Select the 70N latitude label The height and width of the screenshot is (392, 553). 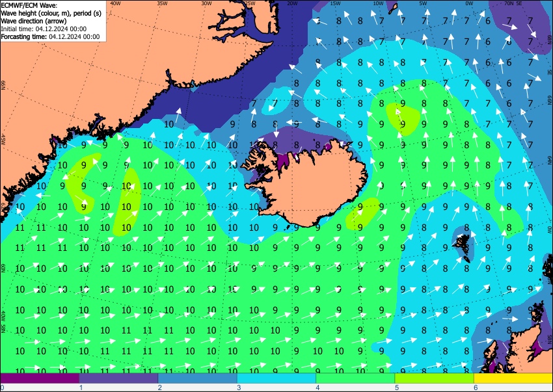(509, 3)
